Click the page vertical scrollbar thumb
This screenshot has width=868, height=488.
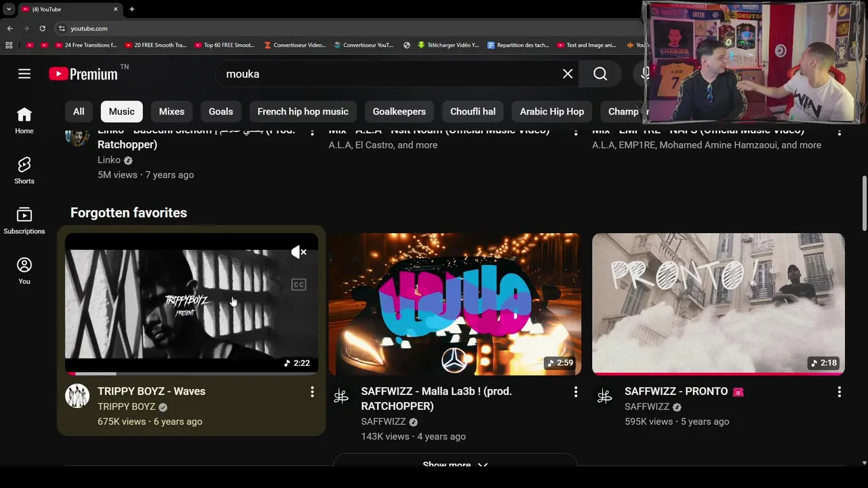[x=864, y=203]
